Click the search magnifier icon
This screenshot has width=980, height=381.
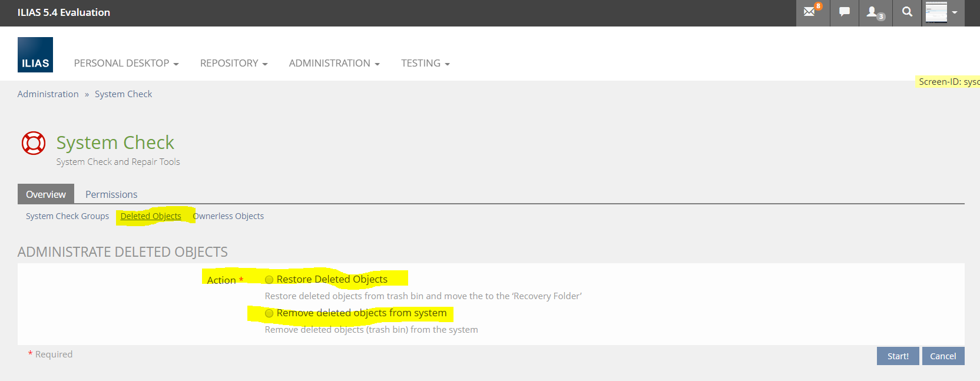pyautogui.click(x=907, y=12)
